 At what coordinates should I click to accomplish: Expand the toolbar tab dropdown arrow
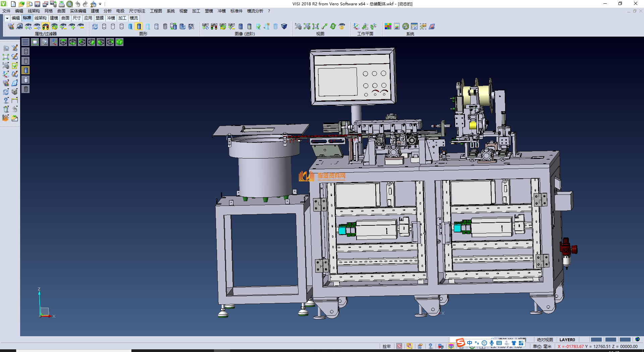coord(7,18)
